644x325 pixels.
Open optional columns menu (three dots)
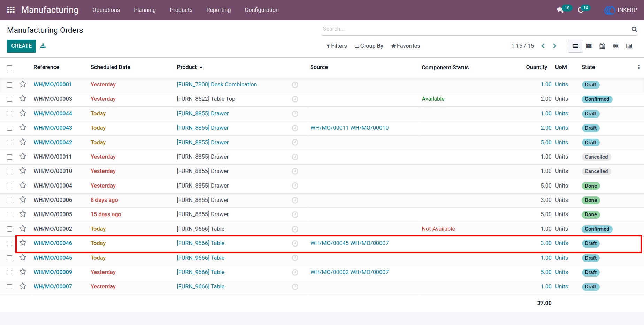(639, 67)
